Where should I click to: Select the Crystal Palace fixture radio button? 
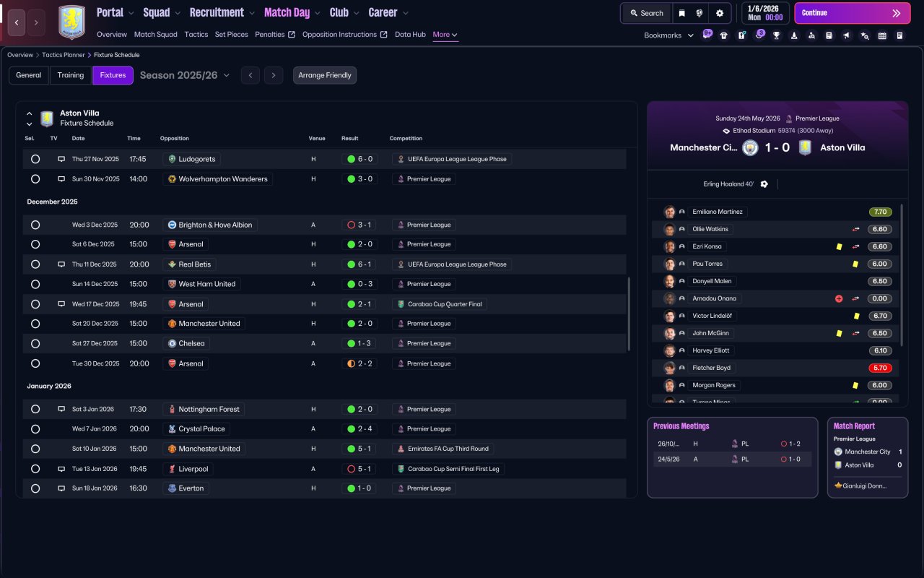pos(35,429)
